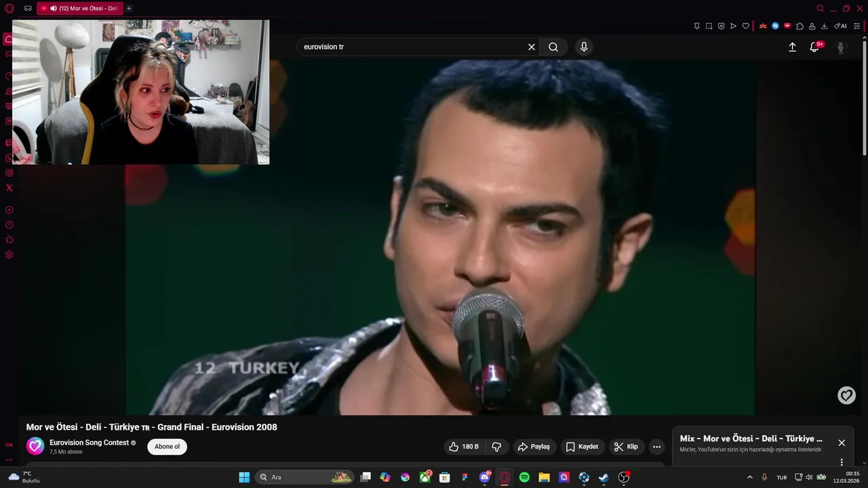
Task: Open Steam from the taskbar
Action: click(604, 477)
